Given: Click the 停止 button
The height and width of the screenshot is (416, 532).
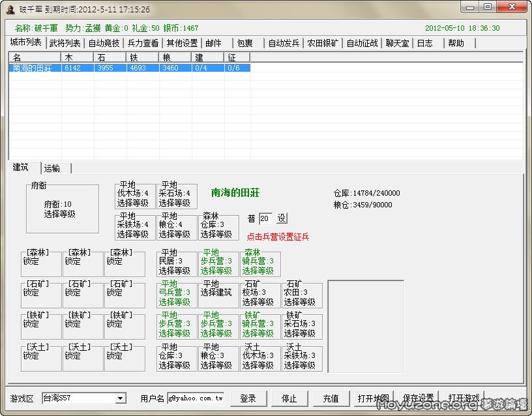Looking at the screenshot, I should tap(289, 398).
